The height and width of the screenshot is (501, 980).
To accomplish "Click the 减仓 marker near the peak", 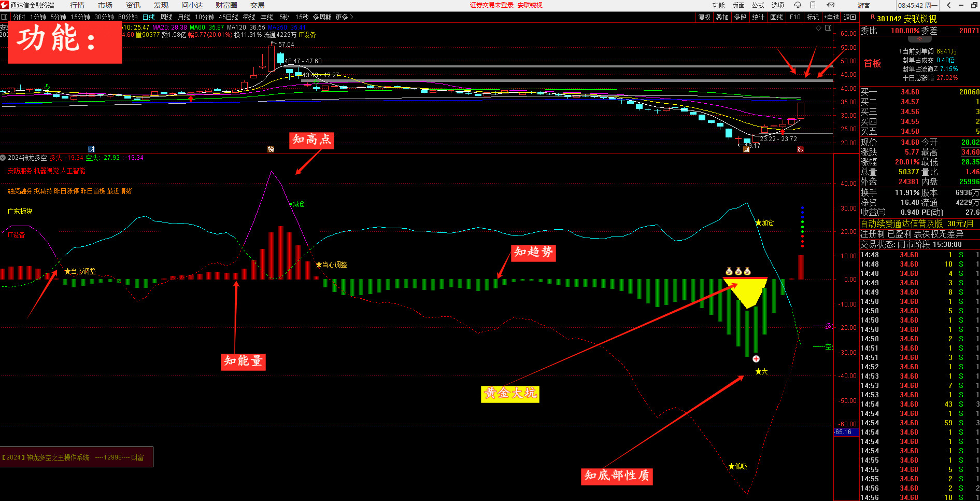I will pyautogui.click(x=297, y=204).
